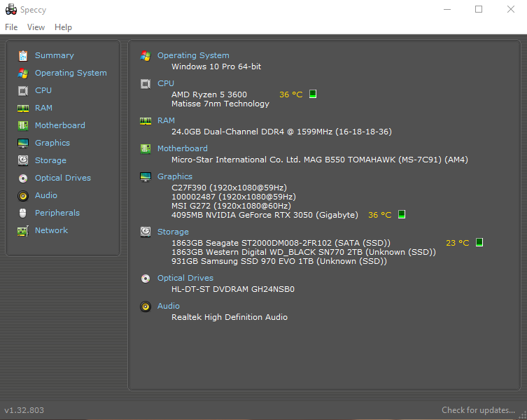This screenshot has width=527, height=420.
Task: Click the 'MSI G272' monitor line
Action: tap(231, 206)
